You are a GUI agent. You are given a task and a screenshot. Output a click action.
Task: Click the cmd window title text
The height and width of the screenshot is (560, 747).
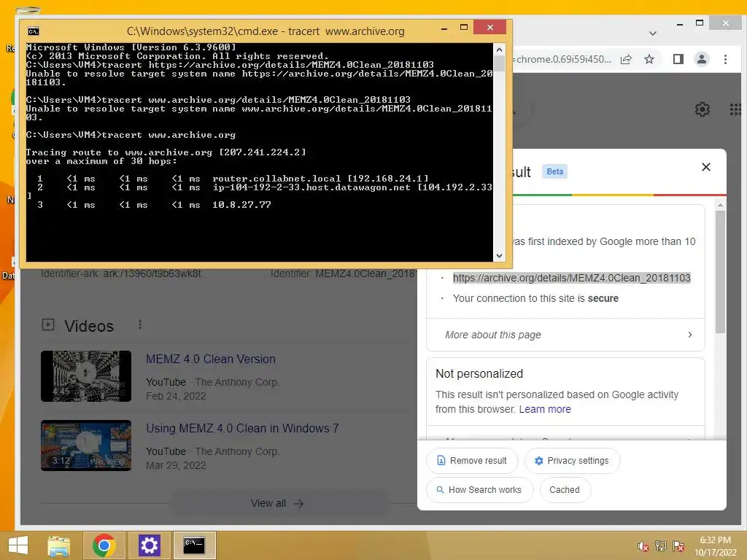click(x=266, y=31)
